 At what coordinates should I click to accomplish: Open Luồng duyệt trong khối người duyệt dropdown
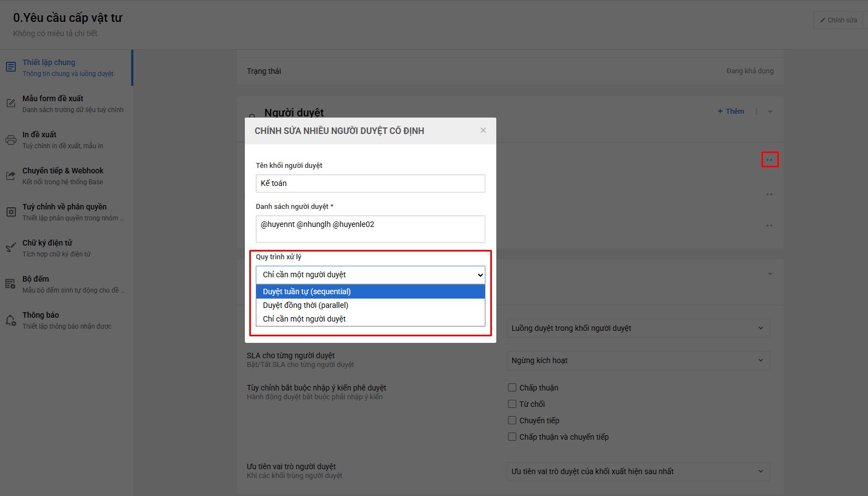coord(638,328)
